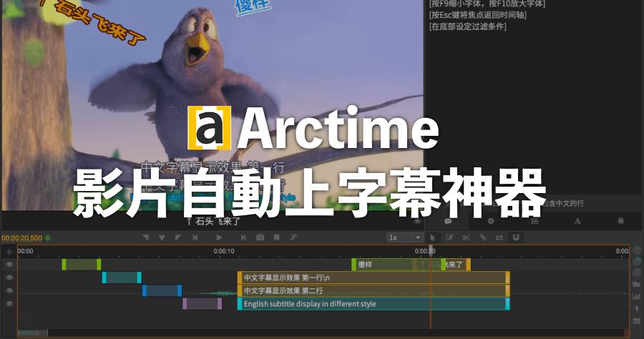Click the spectrum bar chart icon
This screenshot has height=339, width=644.
637,296
